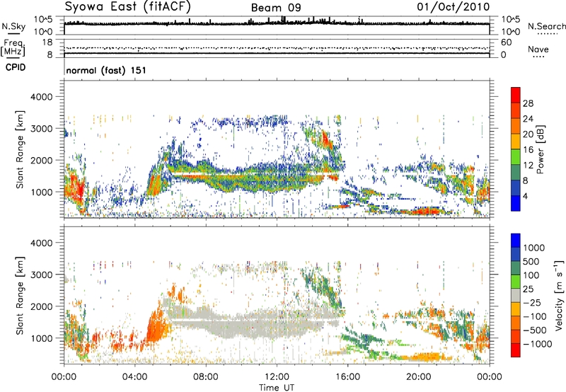The width and height of the screenshot is (566, 392).
Task: Pick the yellow segment of Power color bar
Action: point(516,141)
